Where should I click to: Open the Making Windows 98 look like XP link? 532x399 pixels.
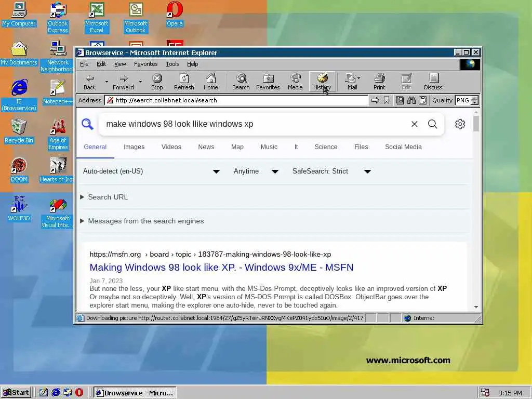[x=221, y=268]
